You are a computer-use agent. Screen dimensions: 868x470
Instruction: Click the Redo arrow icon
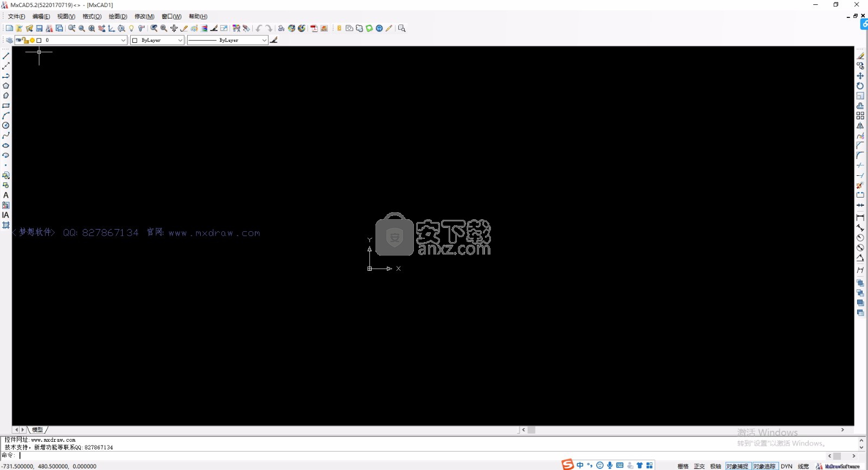269,28
